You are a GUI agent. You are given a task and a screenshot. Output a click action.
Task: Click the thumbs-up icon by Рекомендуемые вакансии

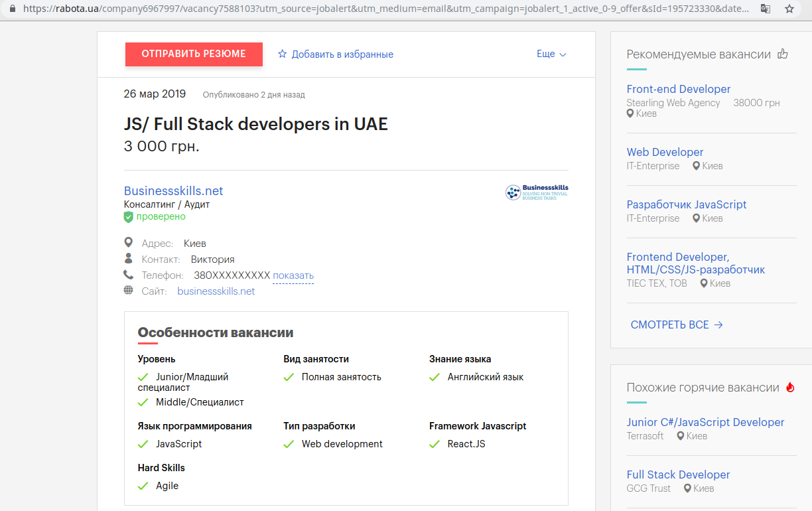(x=783, y=54)
